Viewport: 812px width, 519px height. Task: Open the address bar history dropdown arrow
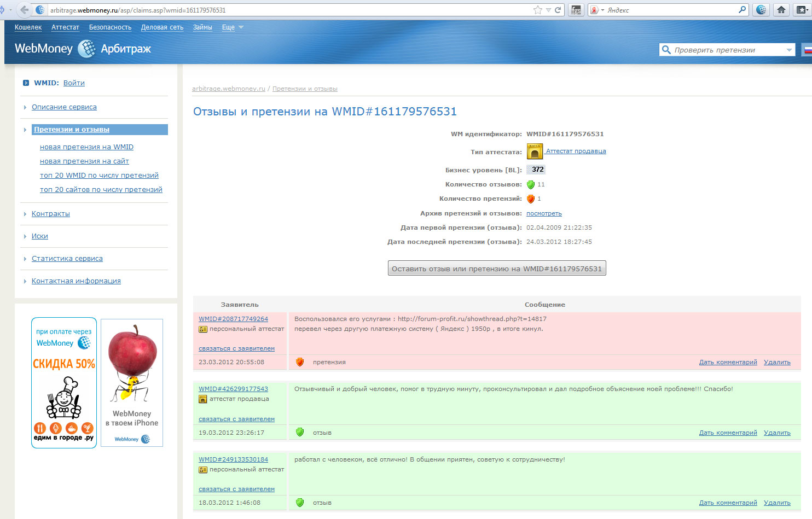point(548,10)
